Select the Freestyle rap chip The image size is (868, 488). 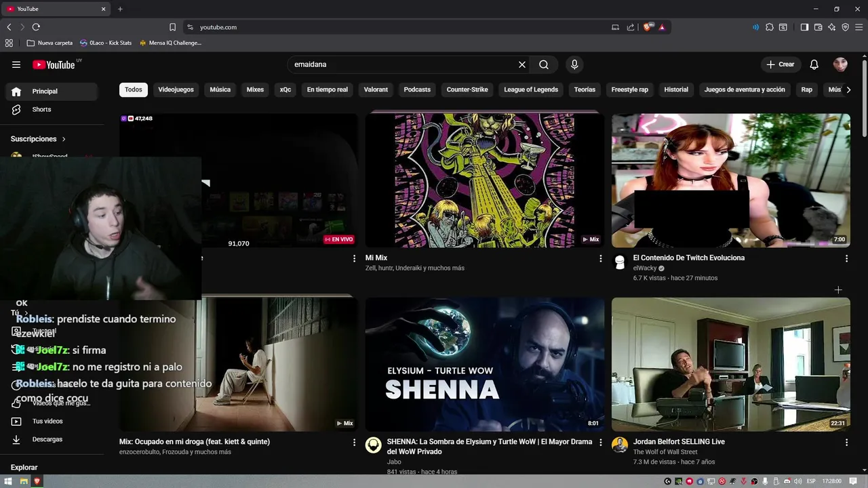click(630, 89)
